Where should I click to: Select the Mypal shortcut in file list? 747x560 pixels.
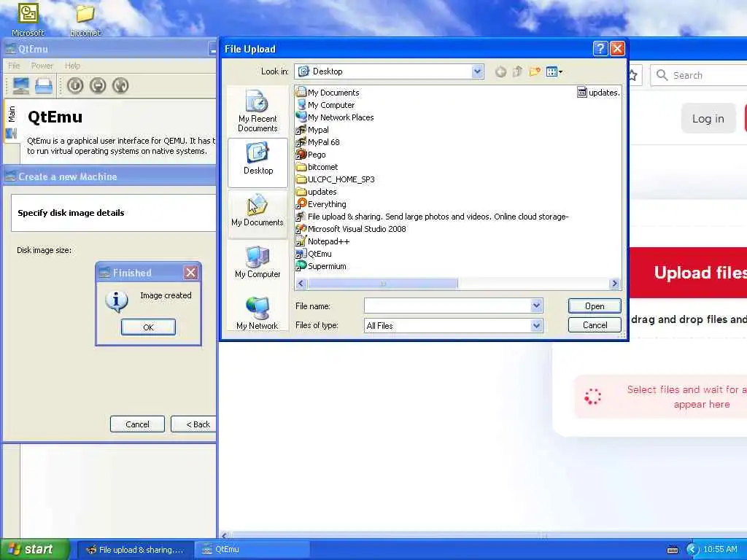pyautogui.click(x=312, y=130)
